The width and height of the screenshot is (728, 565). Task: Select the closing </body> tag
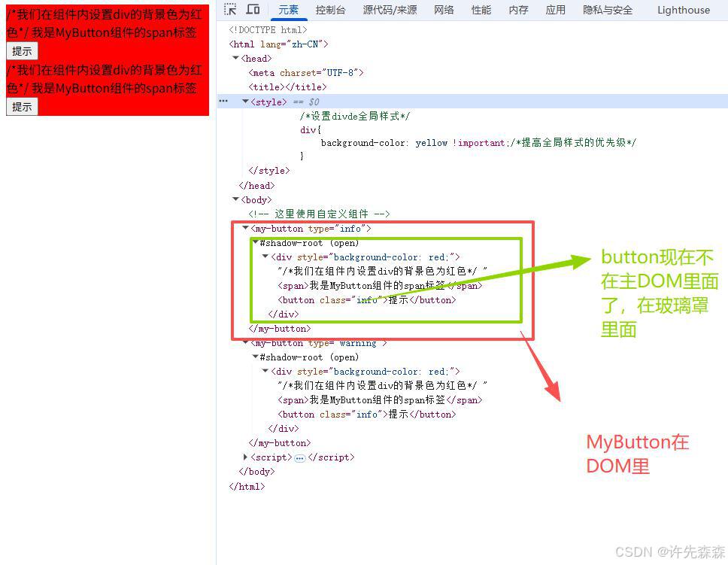(256, 472)
